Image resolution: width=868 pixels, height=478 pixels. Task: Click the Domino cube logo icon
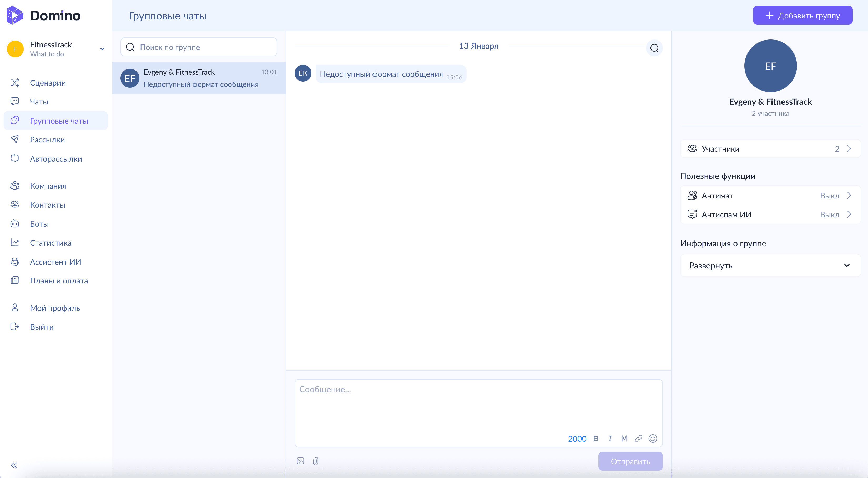[15, 16]
